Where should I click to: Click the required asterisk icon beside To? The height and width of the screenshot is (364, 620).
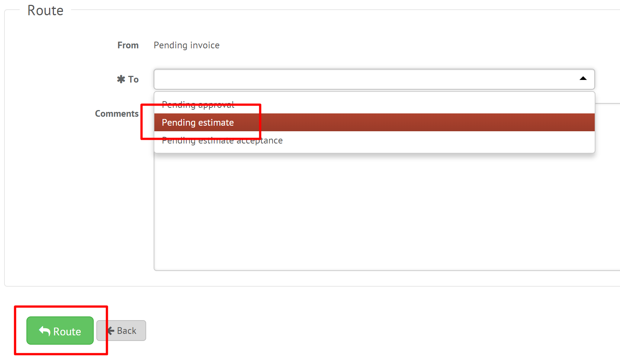coord(121,79)
